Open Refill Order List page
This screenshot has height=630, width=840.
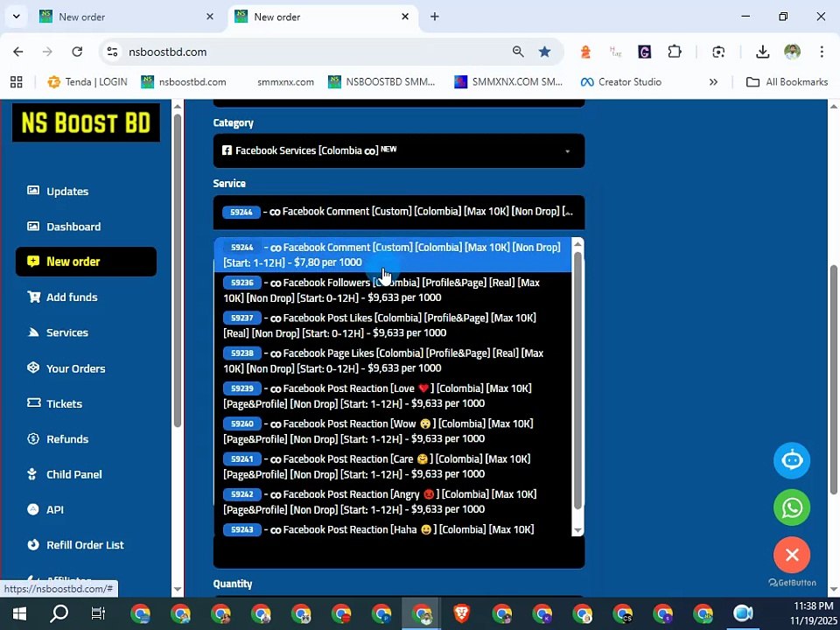point(75,545)
